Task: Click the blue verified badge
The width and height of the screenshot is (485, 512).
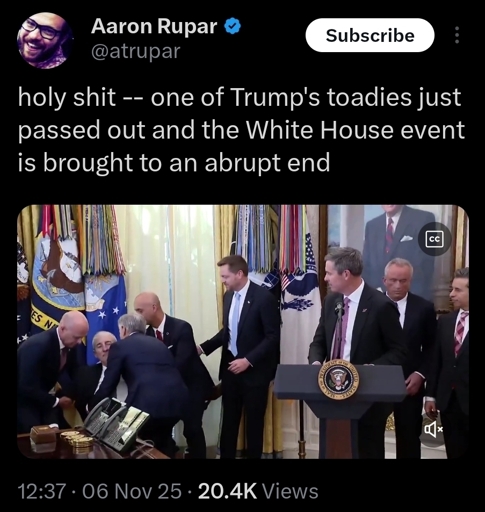Action: click(233, 26)
